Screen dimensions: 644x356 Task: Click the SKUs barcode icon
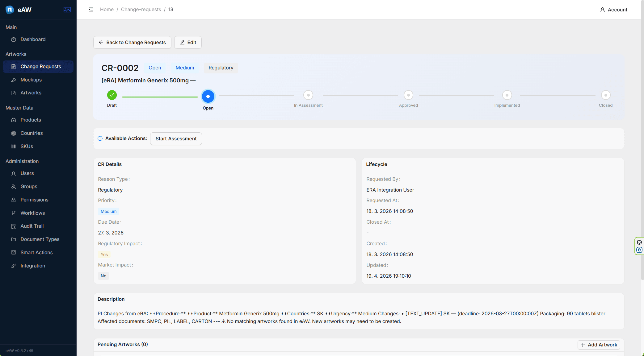click(x=14, y=147)
